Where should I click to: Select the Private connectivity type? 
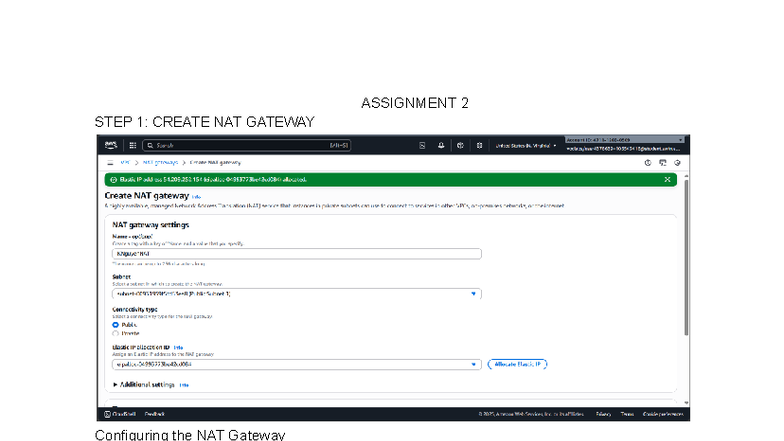116,334
